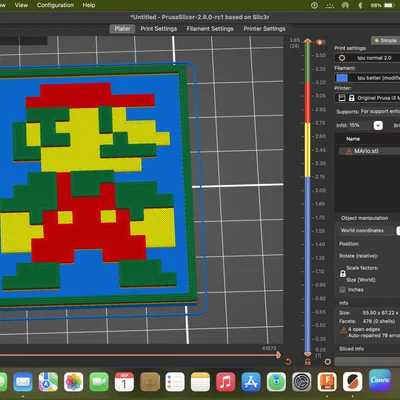Click the Name column header

coord(353,139)
